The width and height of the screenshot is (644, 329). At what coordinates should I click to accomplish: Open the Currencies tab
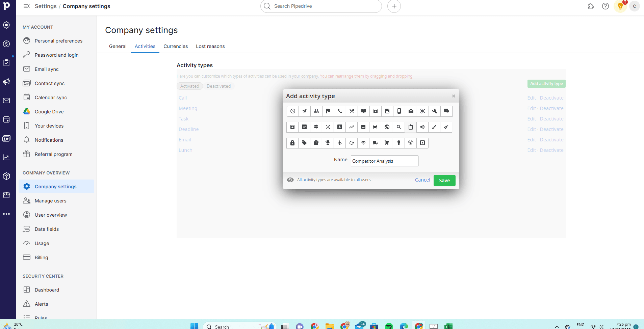(176, 46)
